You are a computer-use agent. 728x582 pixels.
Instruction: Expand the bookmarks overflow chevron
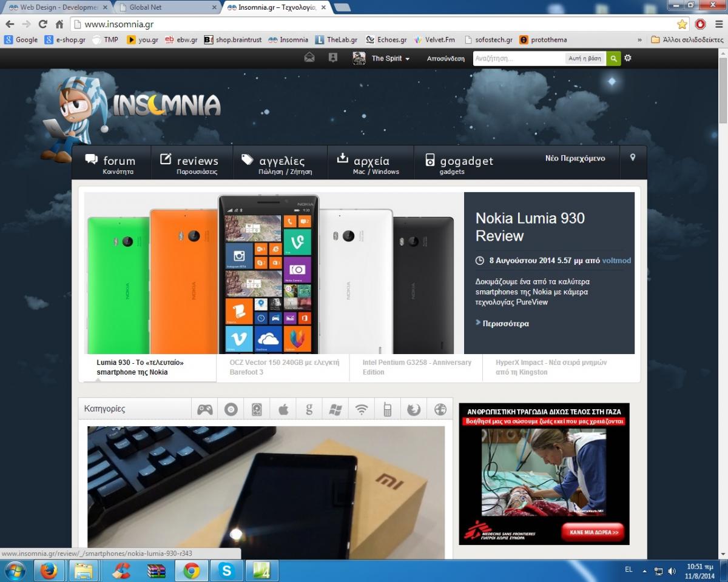(639, 40)
